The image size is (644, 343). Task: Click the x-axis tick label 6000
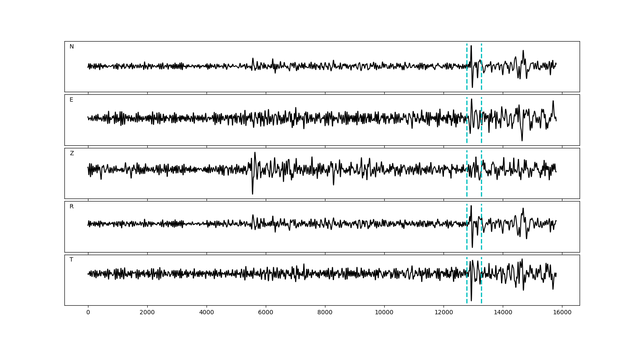click(x=266, y=313)
